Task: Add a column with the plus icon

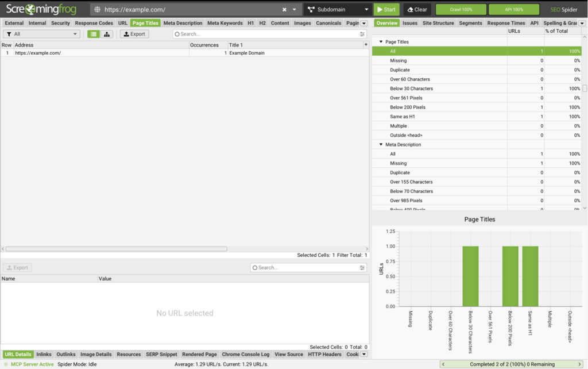Action: pos(366,45)
